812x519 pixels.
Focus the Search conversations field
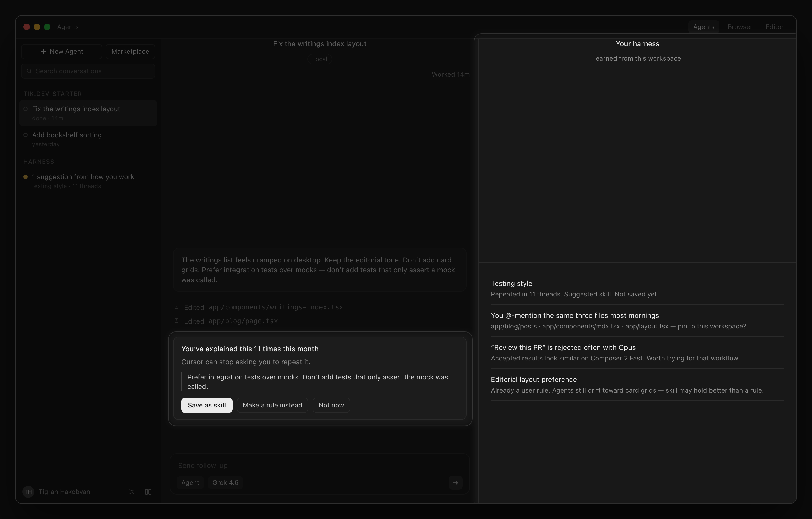(x=88, y=71)
